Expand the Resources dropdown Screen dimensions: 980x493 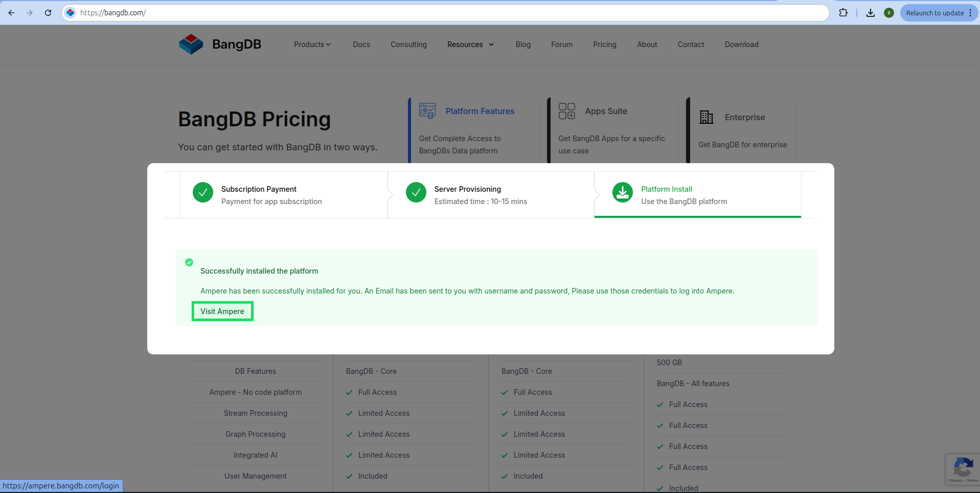pos(471,44)
